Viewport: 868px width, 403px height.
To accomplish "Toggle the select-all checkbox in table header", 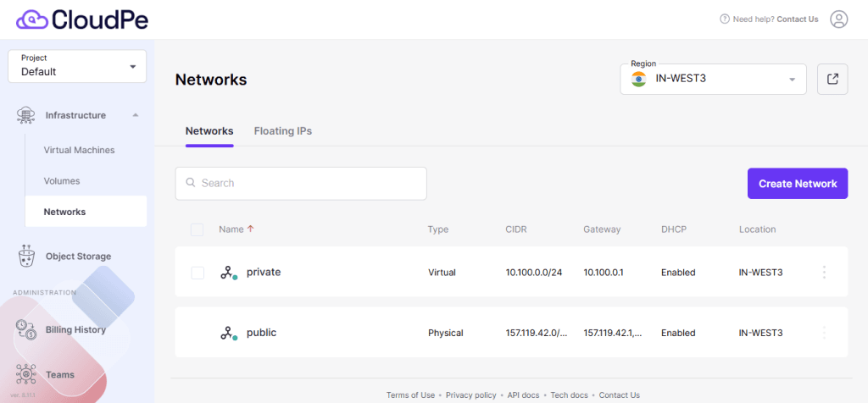I will [198, 229].
